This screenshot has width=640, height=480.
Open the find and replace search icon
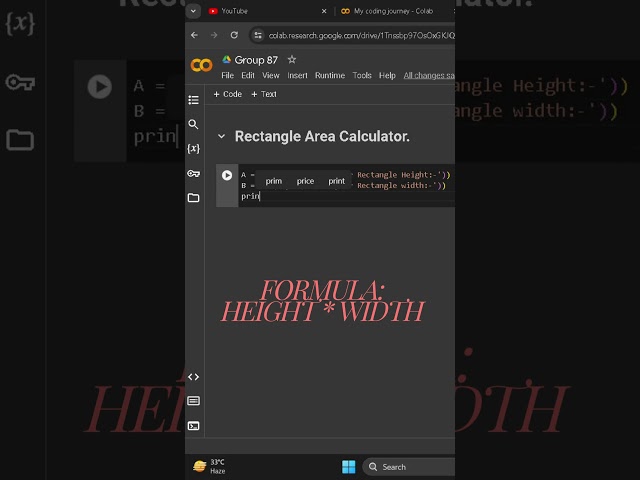point(193,124)
